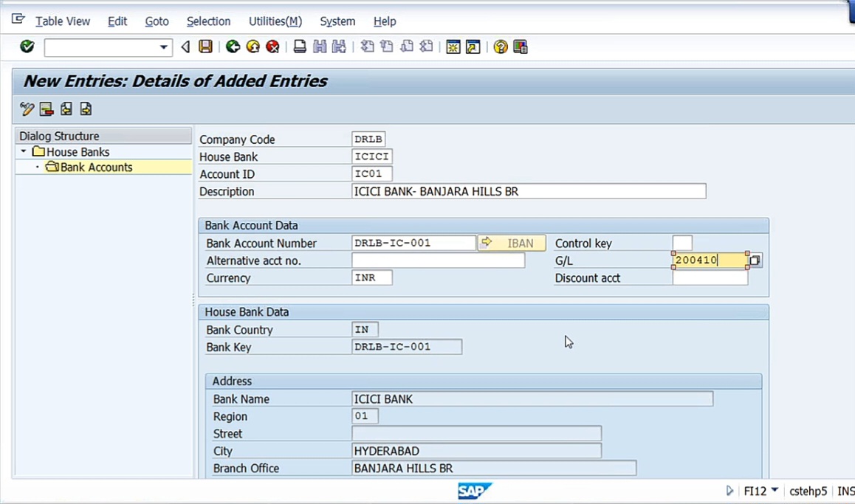Click the Next Entry icon
The width and height of the screenshot is (855, 504).
click(86, 109)
